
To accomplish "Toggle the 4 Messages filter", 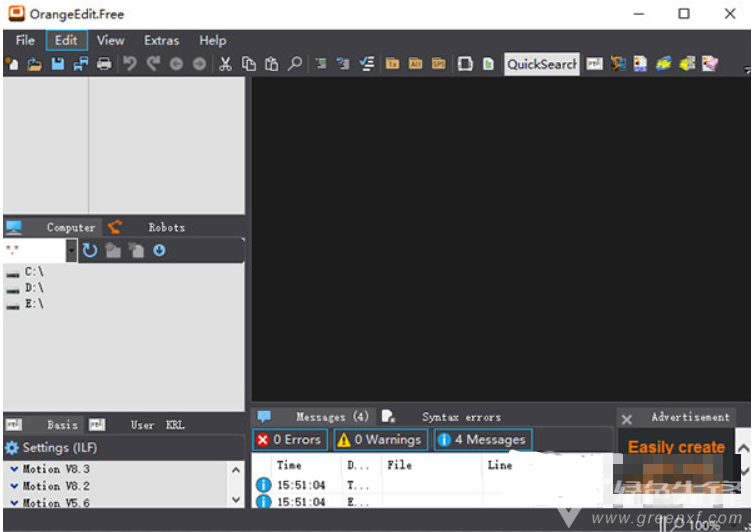I will coord(483,439).
